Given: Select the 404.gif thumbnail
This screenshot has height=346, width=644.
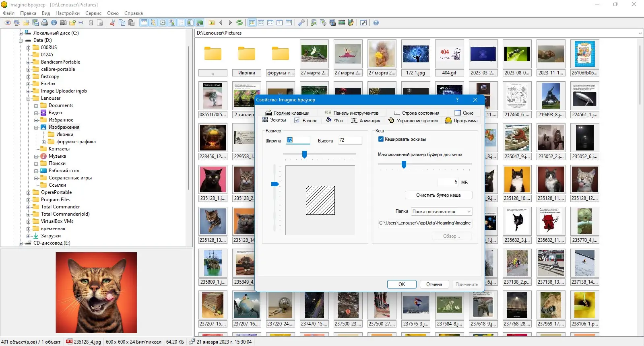Looking at the screenshot, I should 449,58.
